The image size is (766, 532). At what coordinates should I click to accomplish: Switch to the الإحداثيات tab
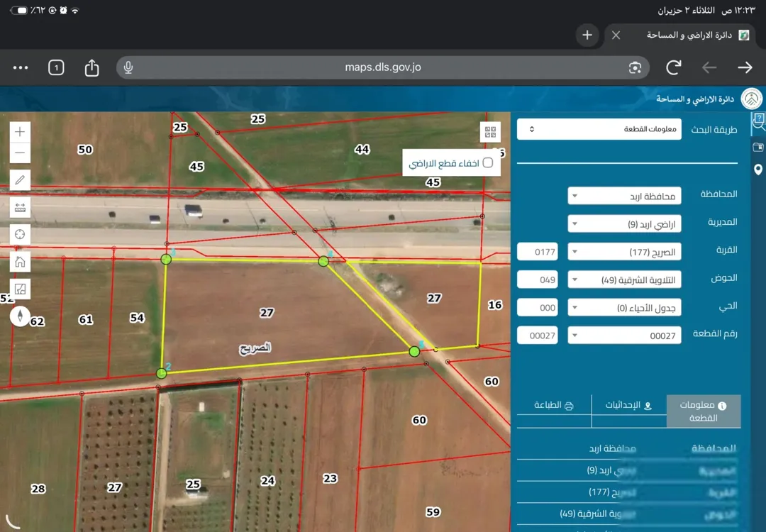628,406
